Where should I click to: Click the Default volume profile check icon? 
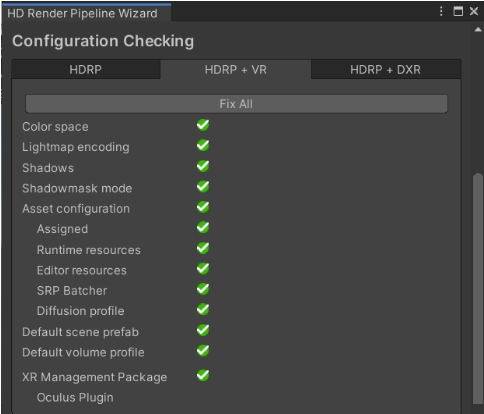(x=203, y=351)
